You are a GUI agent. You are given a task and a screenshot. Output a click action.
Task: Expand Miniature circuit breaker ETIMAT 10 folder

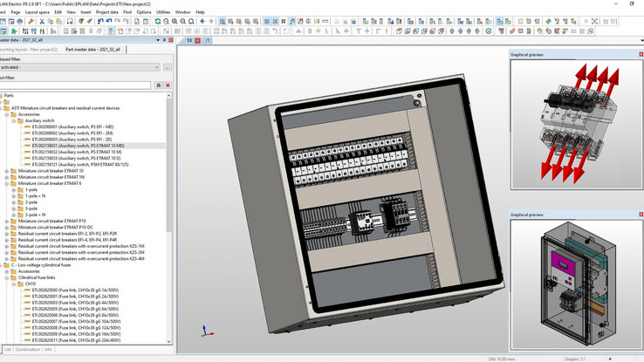pyautogui.click(x=7, y=171)
